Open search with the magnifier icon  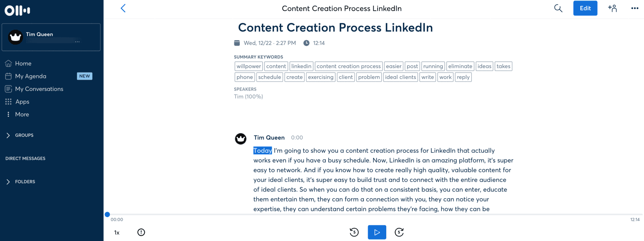pos(558,8)
